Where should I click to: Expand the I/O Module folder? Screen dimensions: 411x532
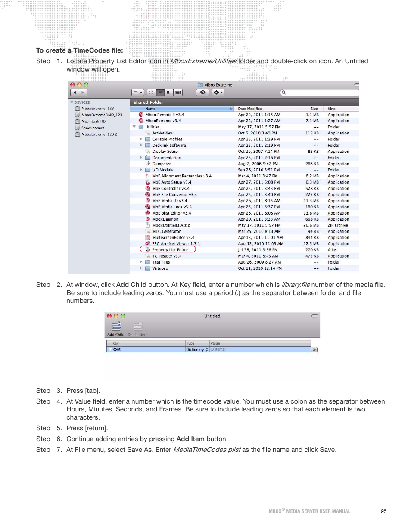point(141,170)
